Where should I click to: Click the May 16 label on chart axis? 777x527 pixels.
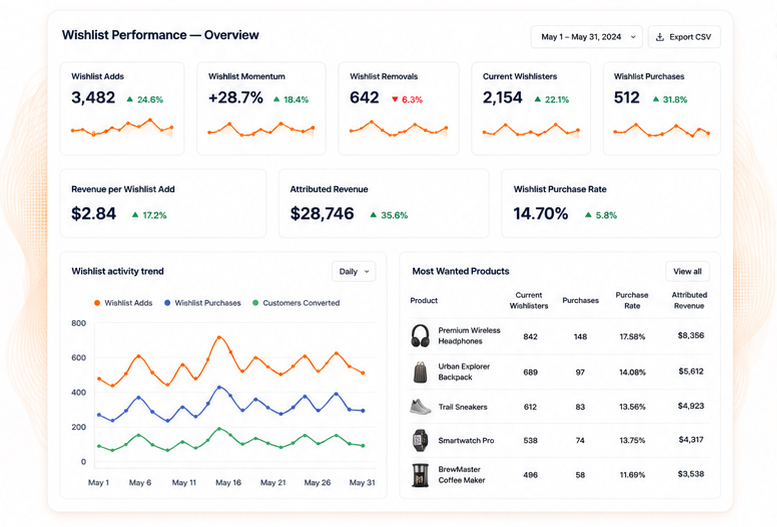click(228, 483)
